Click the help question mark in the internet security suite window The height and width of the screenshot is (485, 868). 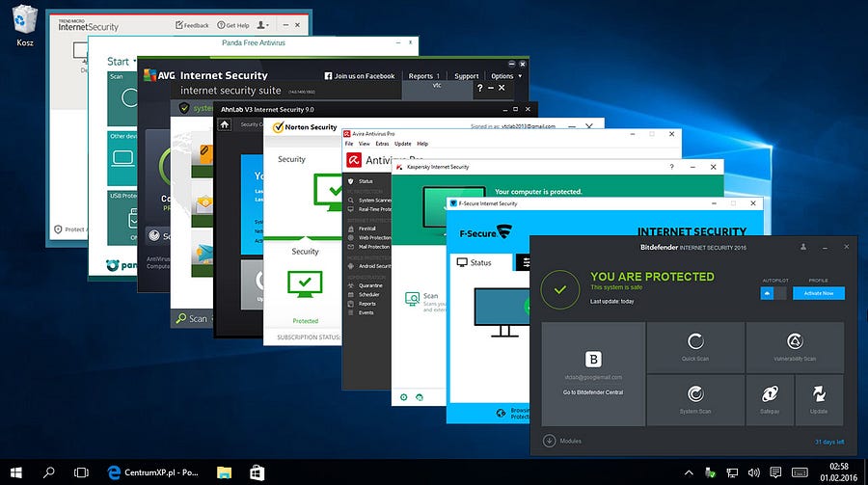[480, 88]
